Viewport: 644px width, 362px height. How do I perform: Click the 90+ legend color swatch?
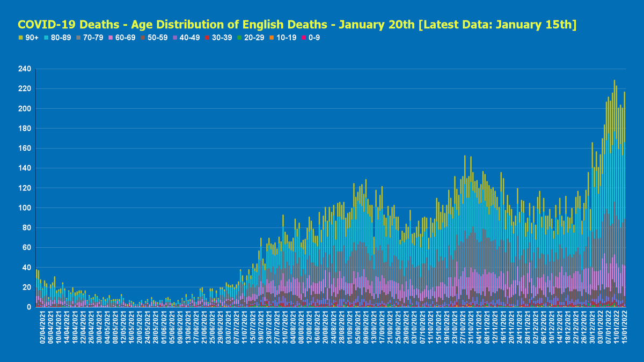[20, 38]
